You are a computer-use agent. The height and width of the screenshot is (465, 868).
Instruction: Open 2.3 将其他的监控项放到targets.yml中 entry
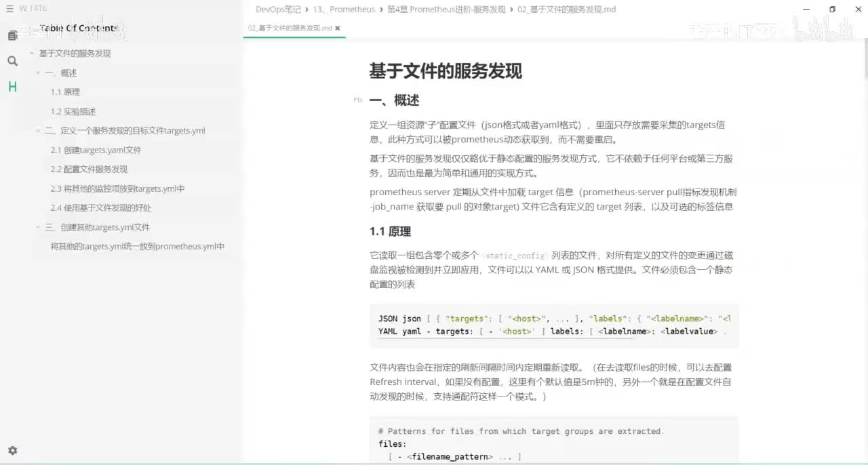[x=117, y=188]
